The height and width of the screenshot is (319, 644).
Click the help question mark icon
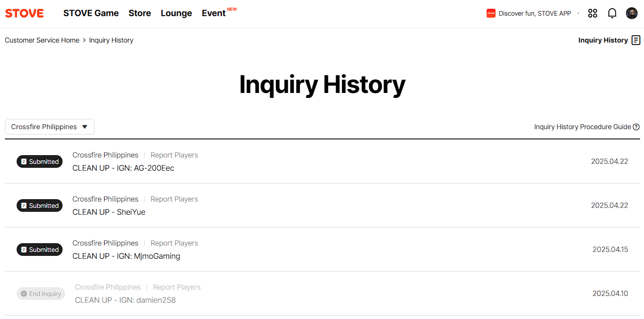(x=636, y=127)
